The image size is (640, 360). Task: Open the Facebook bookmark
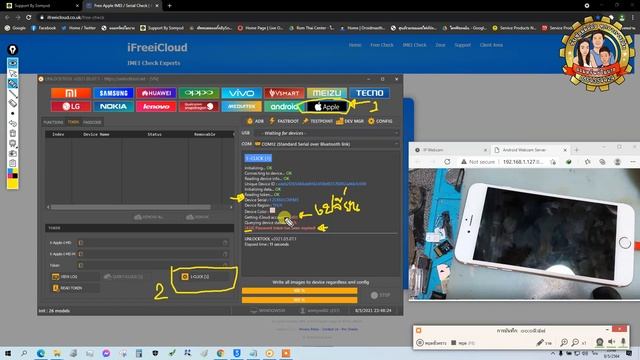(44, 28)
